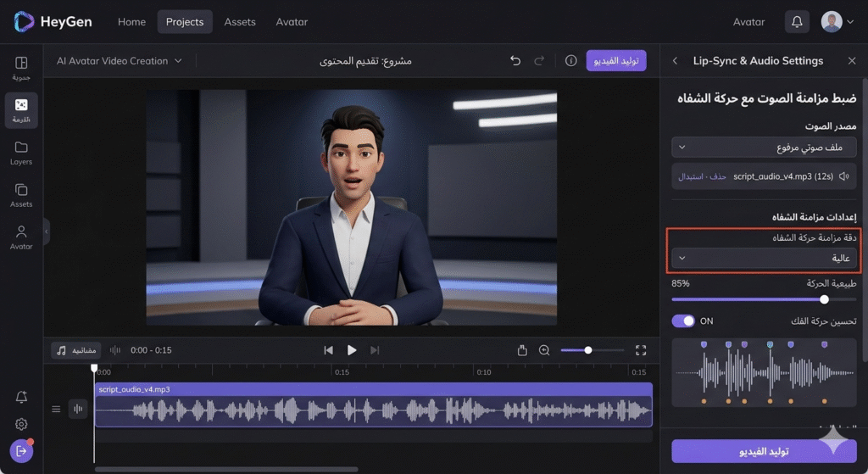Click the zoom magnifier icon on the timeline
The width and height of the screenshot is (868, 474).
pos(544,350)
